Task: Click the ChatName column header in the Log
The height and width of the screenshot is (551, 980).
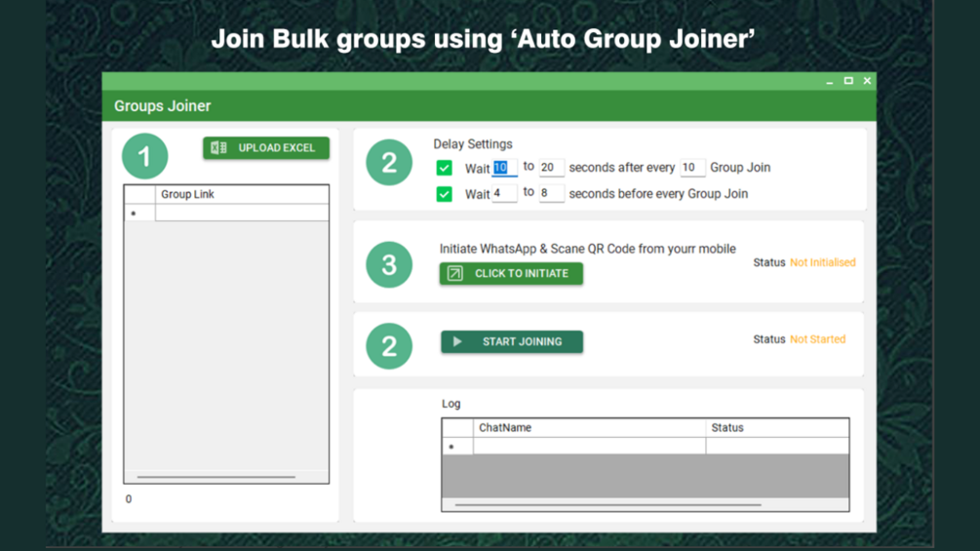Action: tap(589, 428)
